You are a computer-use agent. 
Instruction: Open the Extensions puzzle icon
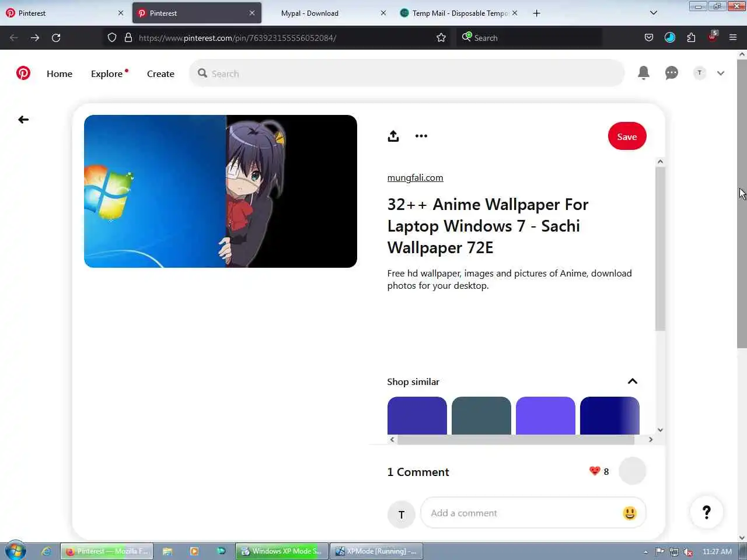tap(691, 38)
